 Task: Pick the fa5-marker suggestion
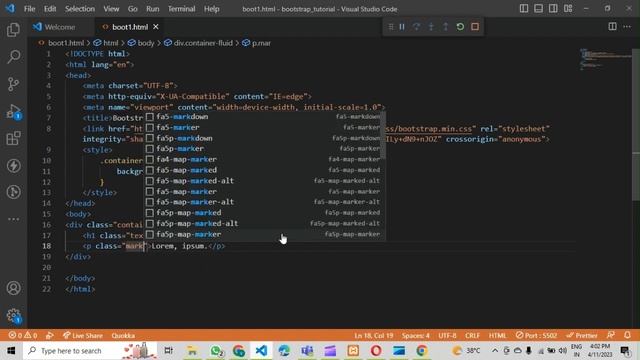(x=263, y=127)
